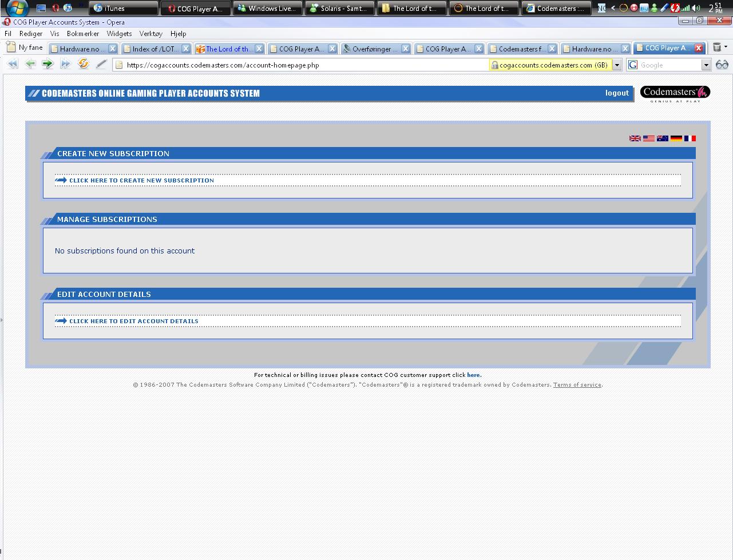The height and width of the screenshot is (560, 733).
Task: Click the Show Desktop quick launch icon
Action: tap(41, 8)
